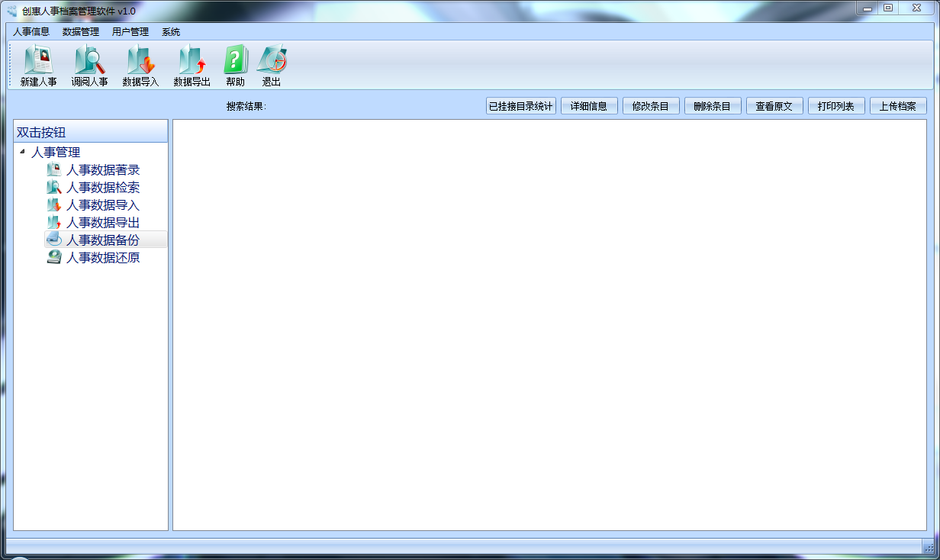Click the 删除条目 button
940x560 pixels.
pos(713,106)
